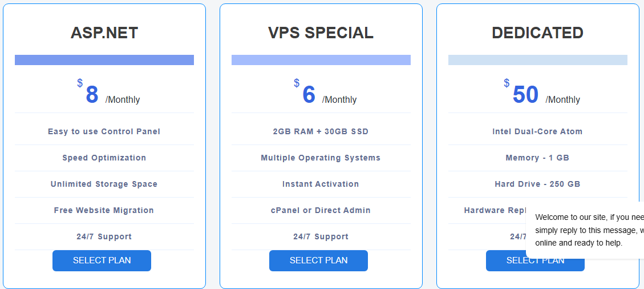Click 'Intel Dual-Core Atom' feature
The height and width of the screenshot is (289, 644).
(x=537, y=131)
